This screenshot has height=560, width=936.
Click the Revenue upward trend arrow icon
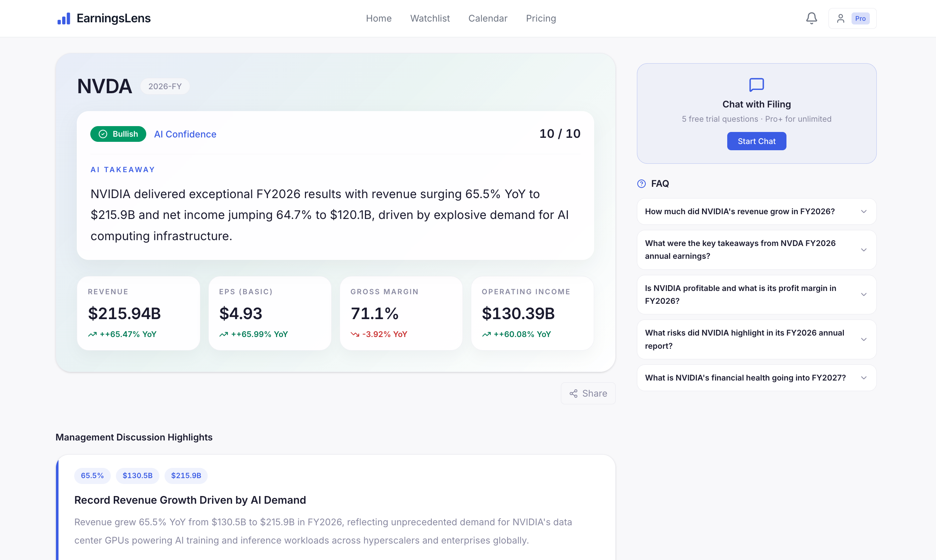point(93,334)
